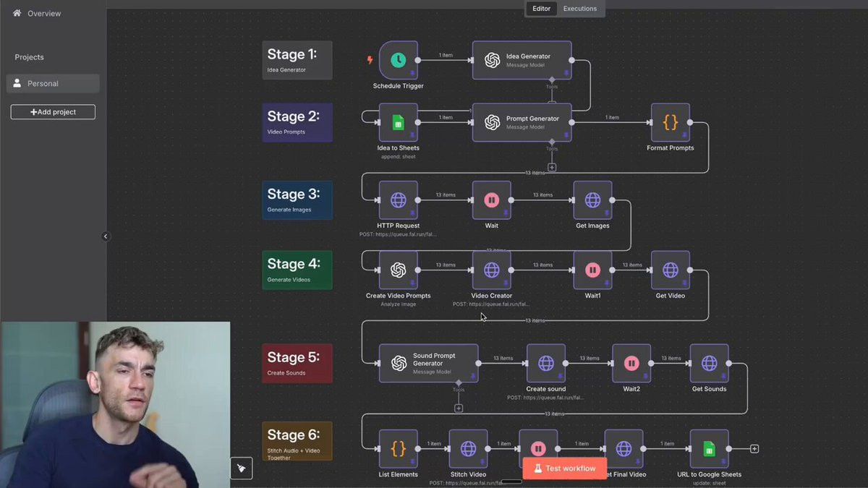Select the Stage 5 Create Sounds note
This screenshot has height=488, width=868.
297,364
